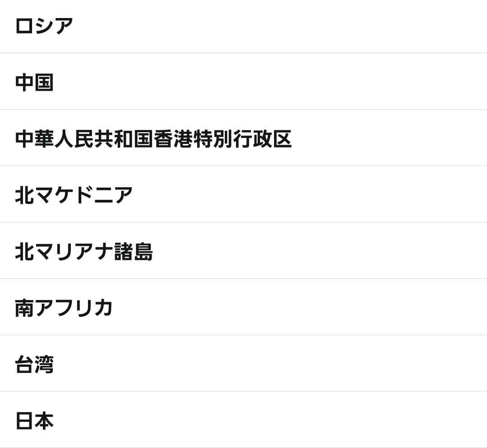Choose 南アフリカ as the country
This screenshot has height=448, width=487.
click(x=244, y=307)
